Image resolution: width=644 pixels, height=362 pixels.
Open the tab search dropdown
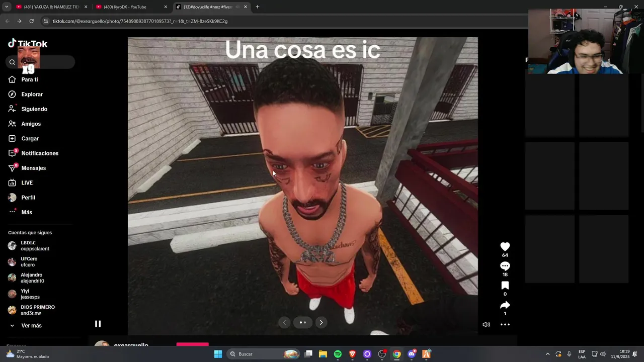(x=6, y=7)
